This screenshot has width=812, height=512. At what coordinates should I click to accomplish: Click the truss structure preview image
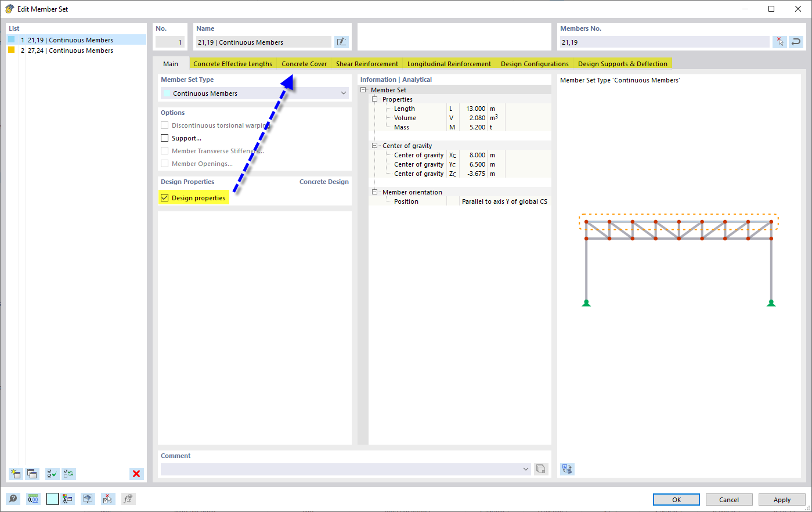pos(679,261)
